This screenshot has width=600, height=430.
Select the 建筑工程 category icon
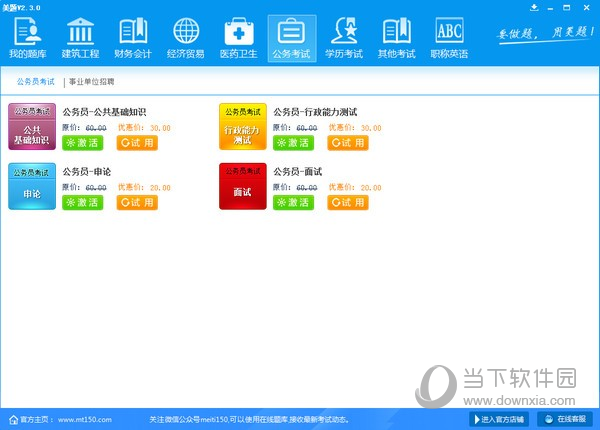click(x=80, y=38)
